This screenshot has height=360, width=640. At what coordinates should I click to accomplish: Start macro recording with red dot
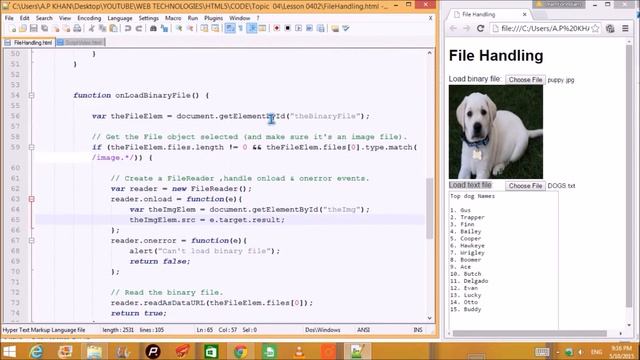pos(277,28)
